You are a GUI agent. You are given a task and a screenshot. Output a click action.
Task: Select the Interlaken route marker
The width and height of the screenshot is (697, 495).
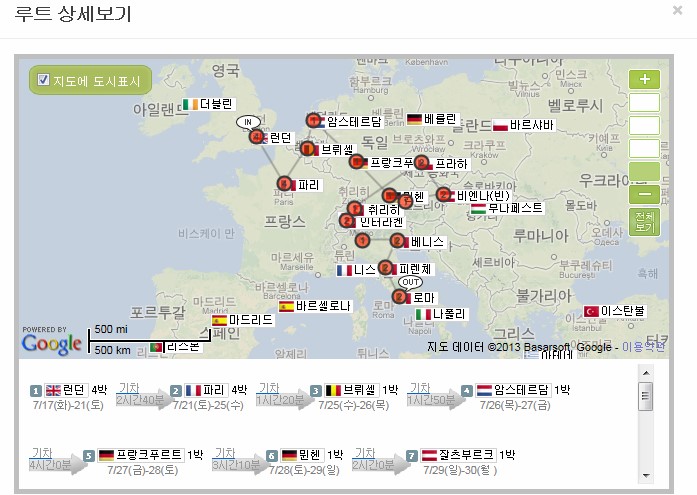pos(347,220)
